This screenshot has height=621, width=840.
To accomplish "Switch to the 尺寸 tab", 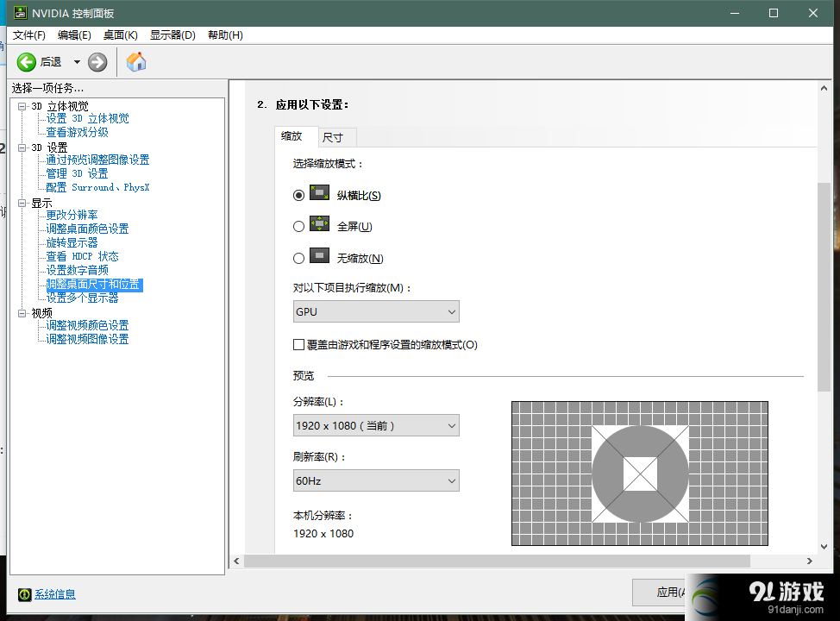I will click(x=337, y=138).
